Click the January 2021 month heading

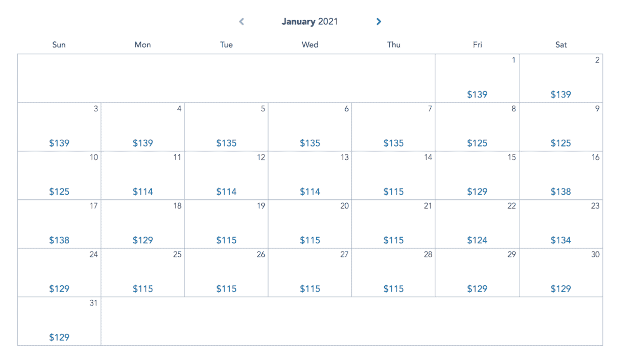pyautogui.click(x=309, y=22)
